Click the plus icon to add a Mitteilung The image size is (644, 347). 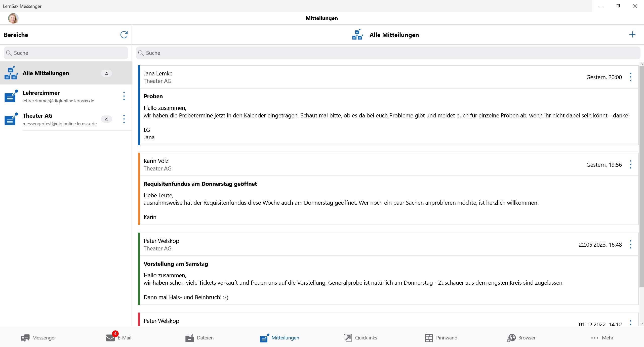pos(632,35)
